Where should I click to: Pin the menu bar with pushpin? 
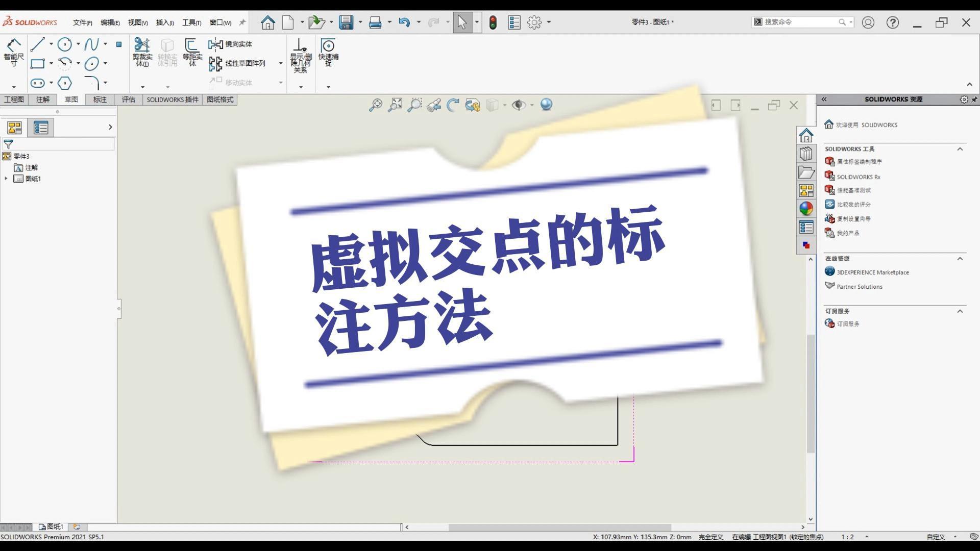pyautogui.click(x=242, y=22)
